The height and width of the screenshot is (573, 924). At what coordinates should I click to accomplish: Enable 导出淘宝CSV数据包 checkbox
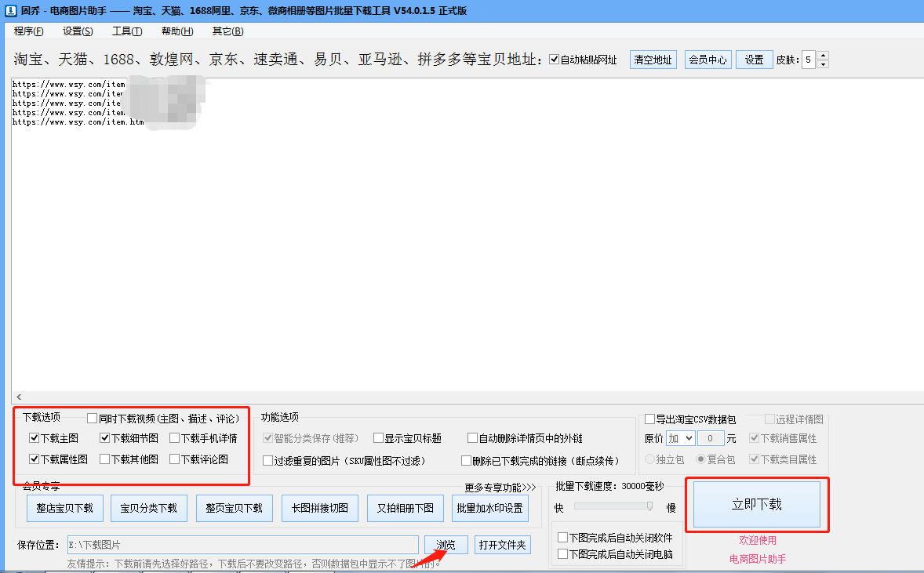click(x=650, y=419)
